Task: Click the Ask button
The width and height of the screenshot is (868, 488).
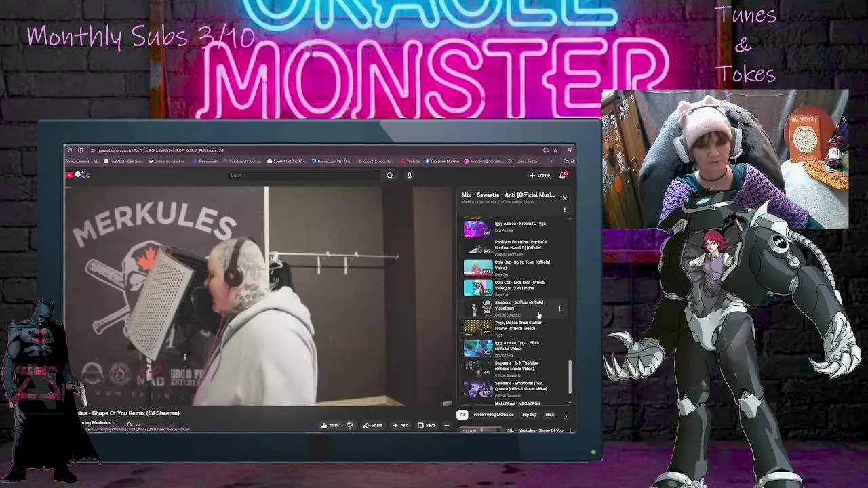Action: [400, 426]
